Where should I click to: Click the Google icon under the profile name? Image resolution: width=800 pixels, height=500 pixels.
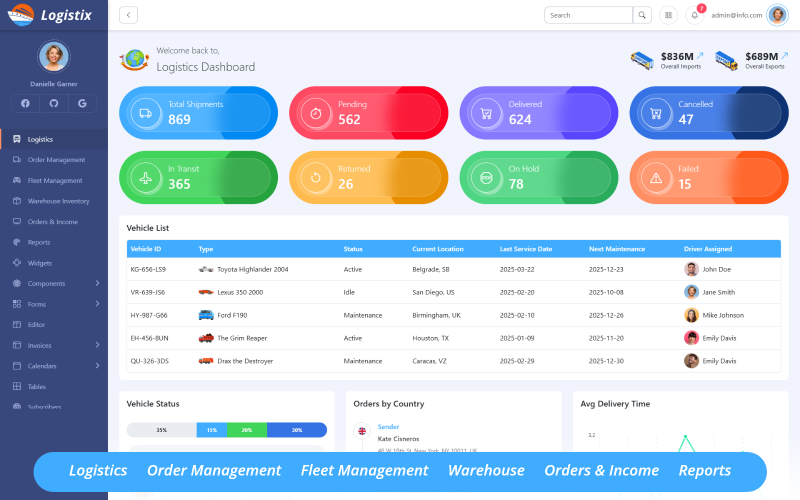[82, 103]
